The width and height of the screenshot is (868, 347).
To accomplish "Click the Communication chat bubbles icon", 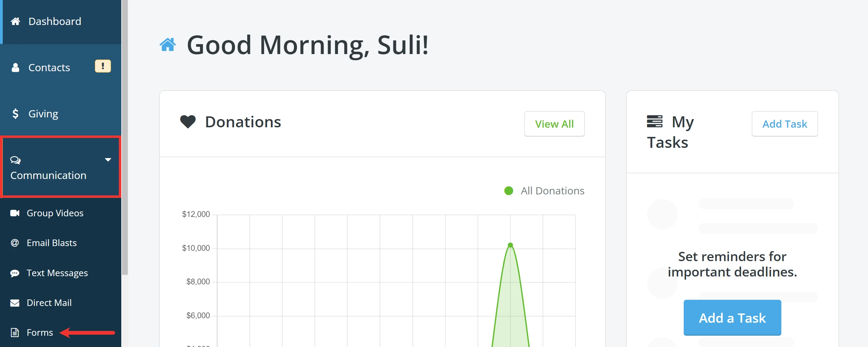I will (x=15, y=160).
